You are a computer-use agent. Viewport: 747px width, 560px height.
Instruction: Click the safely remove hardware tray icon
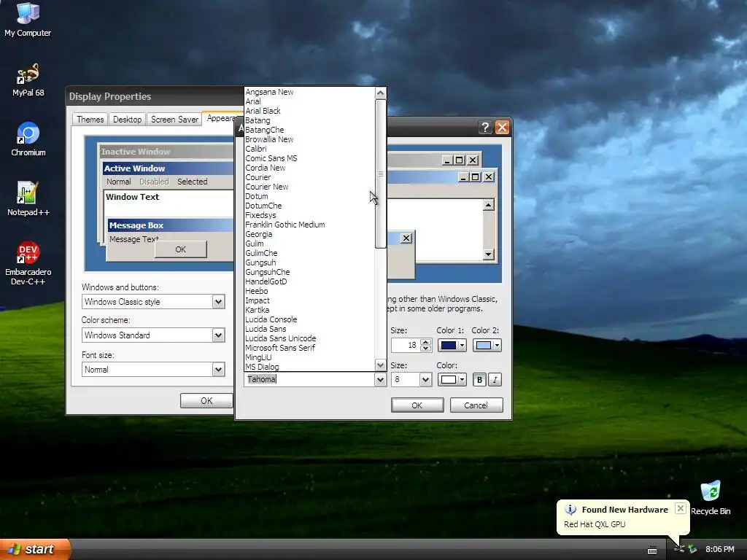tap(692, 550)
